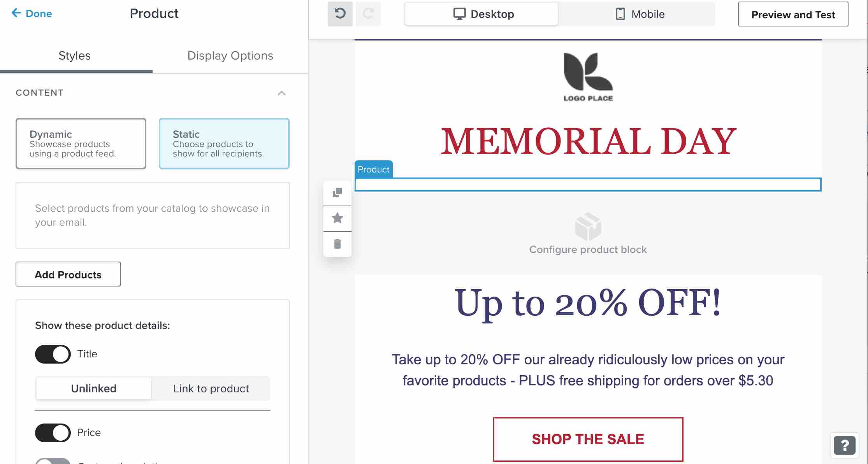
Task: Toggle the Title display switch
Action: coord(52,353)
